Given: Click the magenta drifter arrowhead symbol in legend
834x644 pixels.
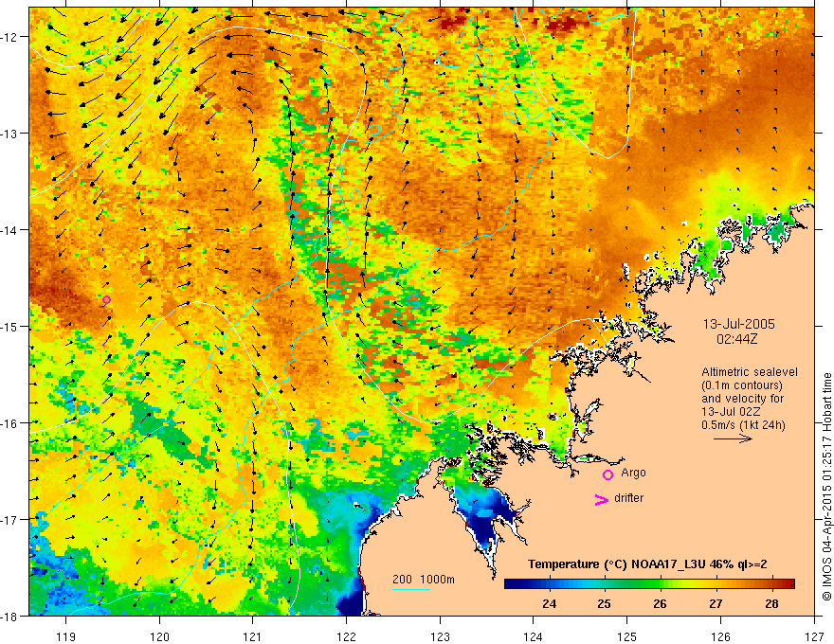Looking at the screenshot, I should (601, 500).
